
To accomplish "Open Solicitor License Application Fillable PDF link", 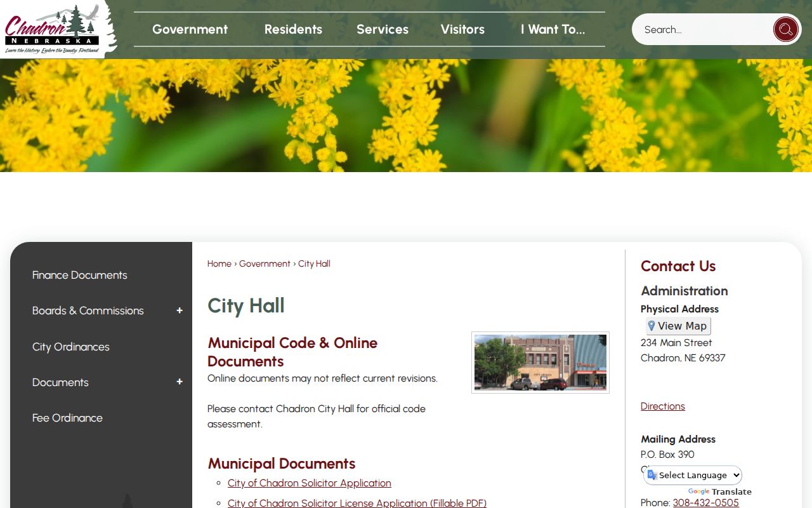I will click(357, 503).
